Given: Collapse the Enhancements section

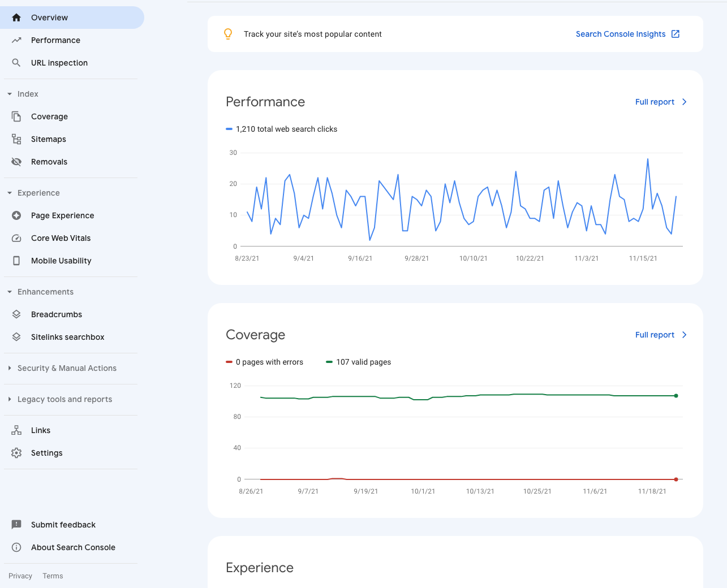Looking at the screenshot, I should point(10,292).
